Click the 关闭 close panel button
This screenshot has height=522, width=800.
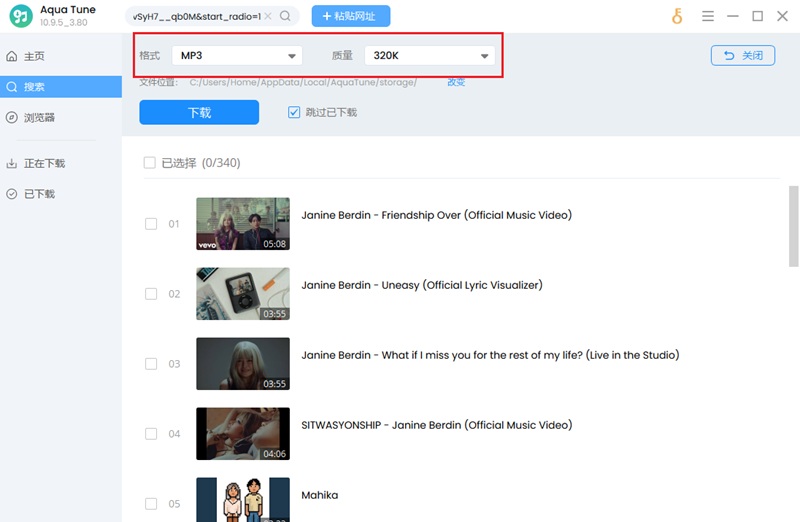click(x=743, y=55)
